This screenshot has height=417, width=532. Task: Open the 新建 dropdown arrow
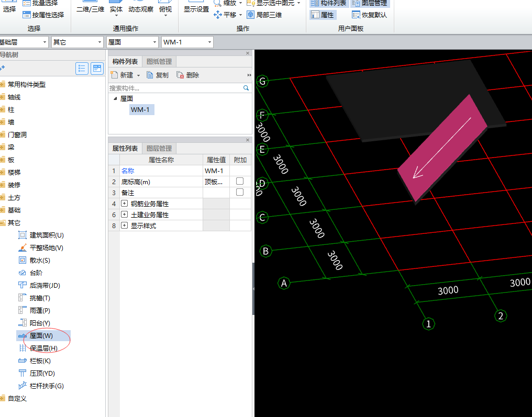click(138, 75)
